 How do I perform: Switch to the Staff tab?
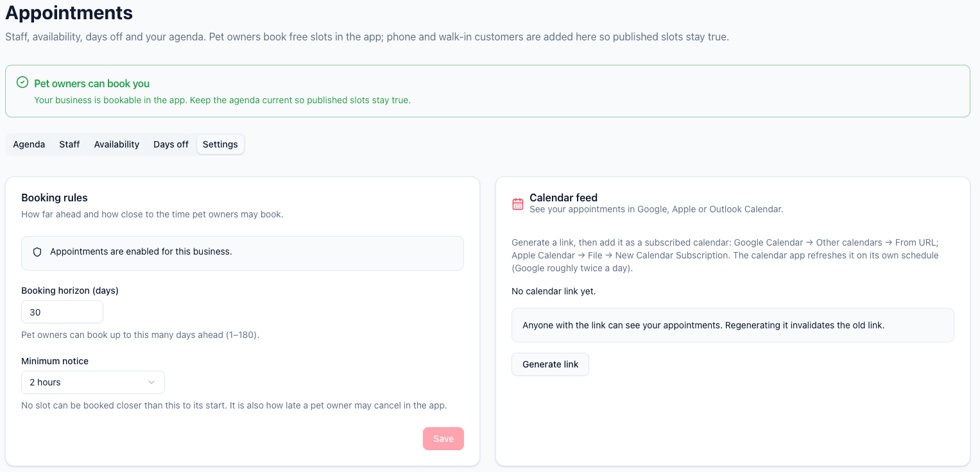click(69, 144)
